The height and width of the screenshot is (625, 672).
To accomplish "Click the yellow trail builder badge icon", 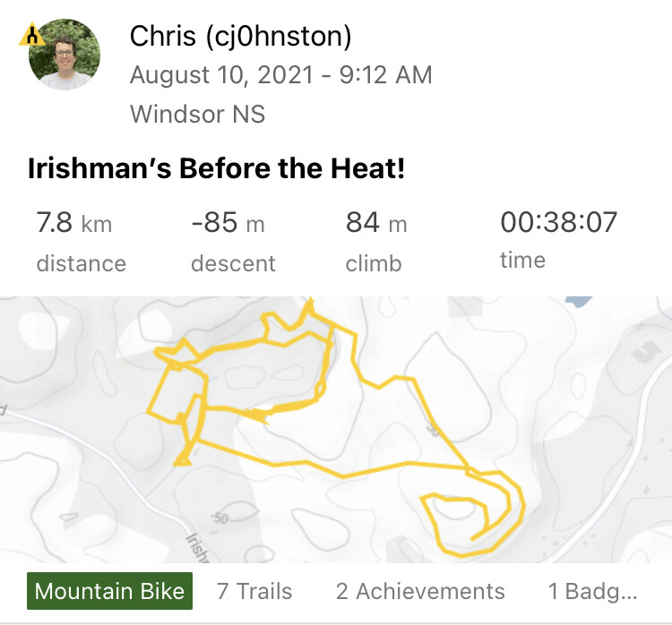I will click(31, 36).
